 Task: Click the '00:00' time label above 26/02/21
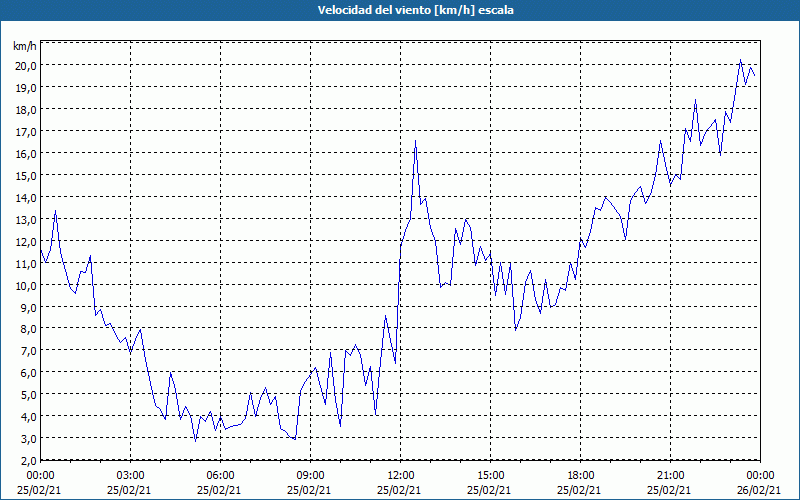760,476
